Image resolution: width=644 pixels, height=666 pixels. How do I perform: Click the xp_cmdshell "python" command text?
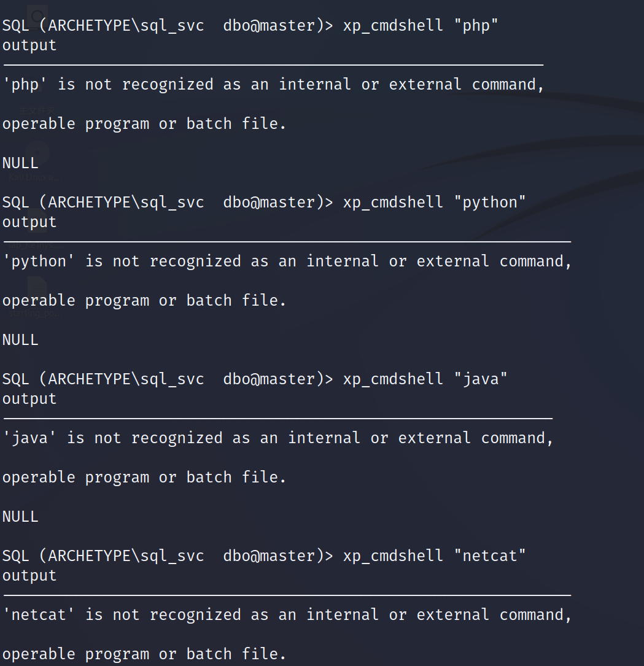[x=434, y=202]
